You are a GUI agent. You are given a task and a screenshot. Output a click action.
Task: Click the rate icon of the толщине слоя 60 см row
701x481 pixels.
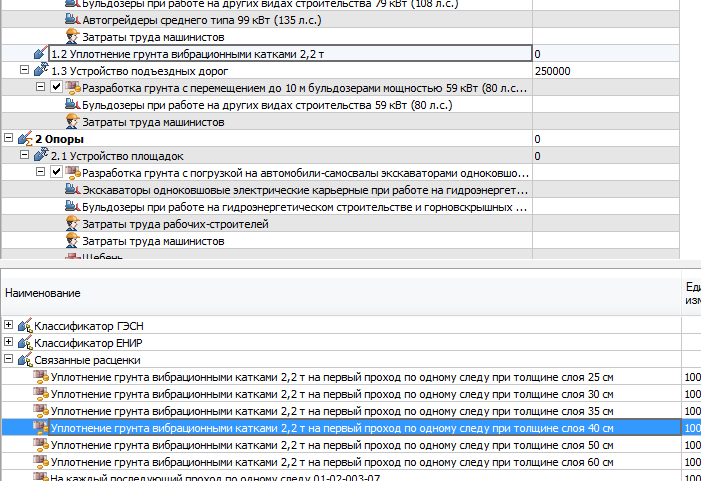[x=41, y=462]
